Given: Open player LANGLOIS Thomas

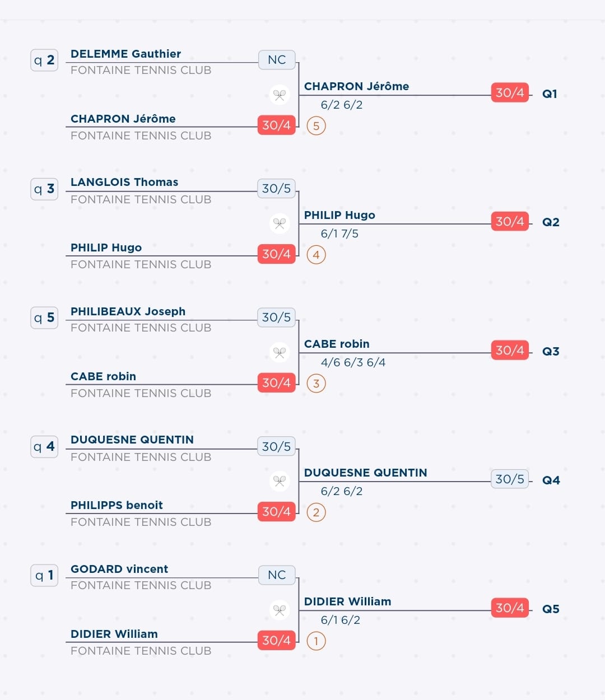Looking at the screenshot, I should (x=124, y=182).
